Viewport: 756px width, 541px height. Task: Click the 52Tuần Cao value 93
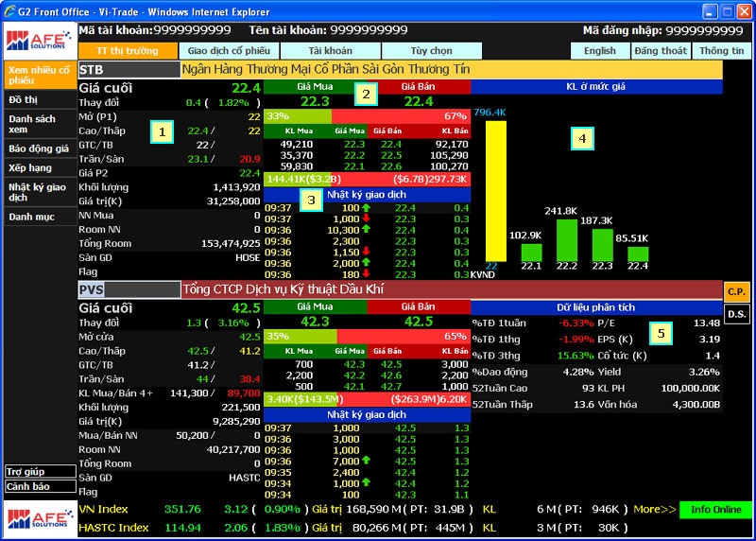(588, 388)
